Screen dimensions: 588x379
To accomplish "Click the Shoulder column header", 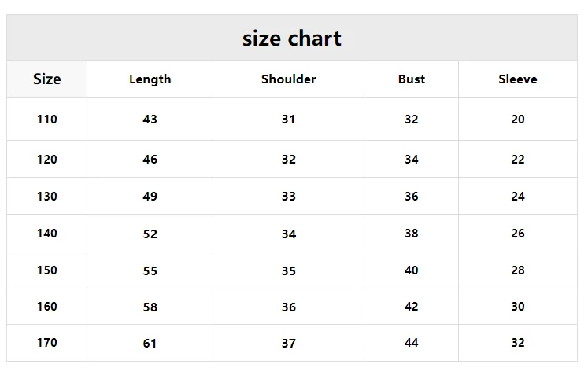I will (288, 79).
